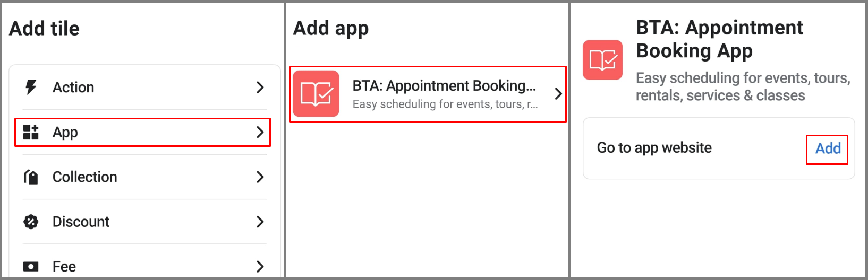The width and height of the screenshot is (868, 280).
Task: Select the Action menu item
Action: 144,87
